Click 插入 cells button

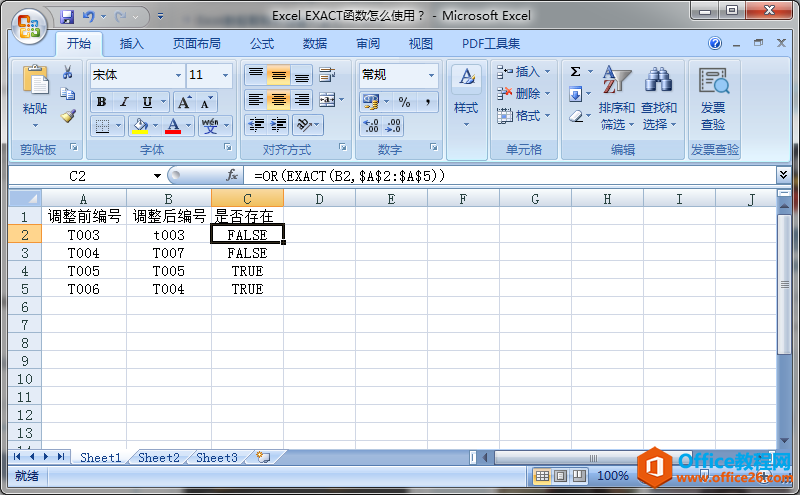[x=523, y=72]
